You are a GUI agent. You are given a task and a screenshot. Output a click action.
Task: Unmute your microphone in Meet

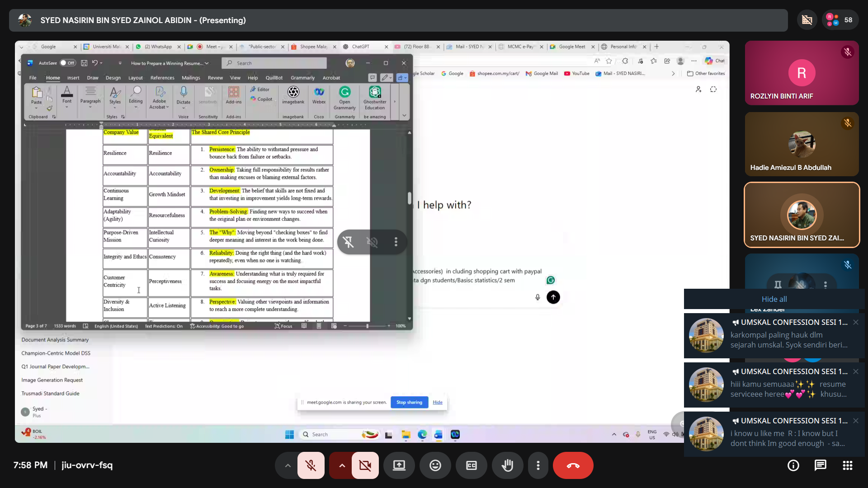click(311, 465)
